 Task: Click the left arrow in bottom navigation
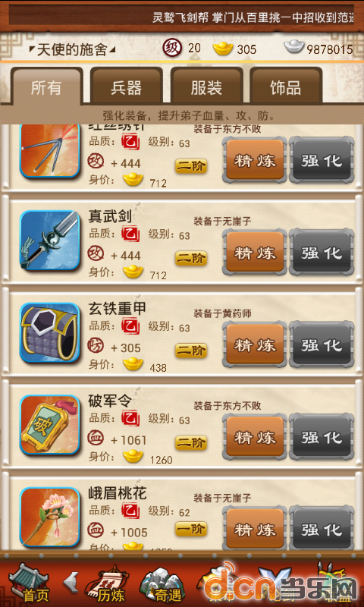(71, 581)
